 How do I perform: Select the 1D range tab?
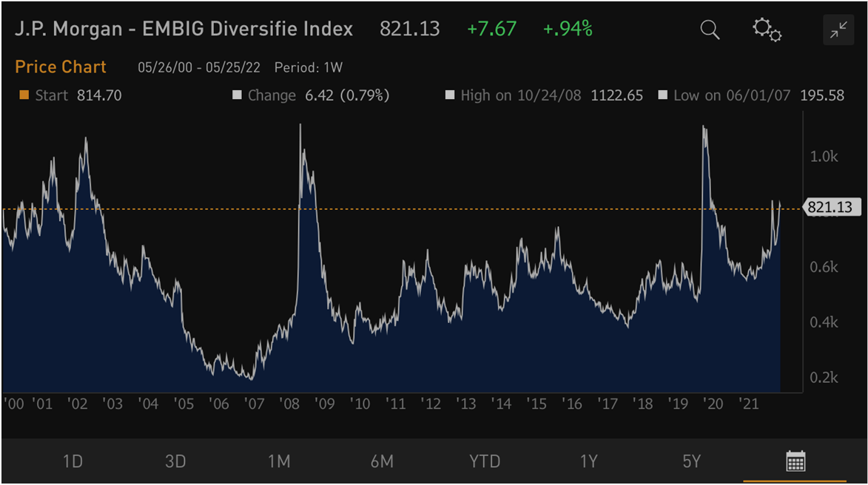pos(73,461)
